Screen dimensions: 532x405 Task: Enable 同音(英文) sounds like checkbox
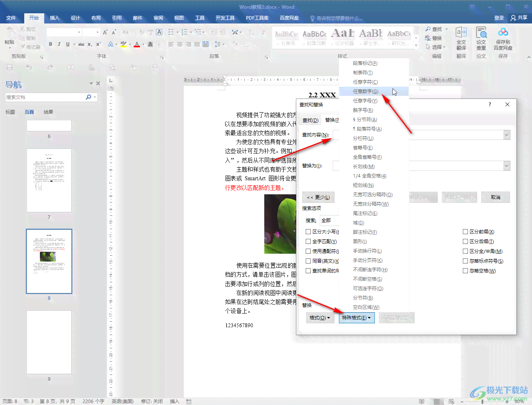click(308, 261)
